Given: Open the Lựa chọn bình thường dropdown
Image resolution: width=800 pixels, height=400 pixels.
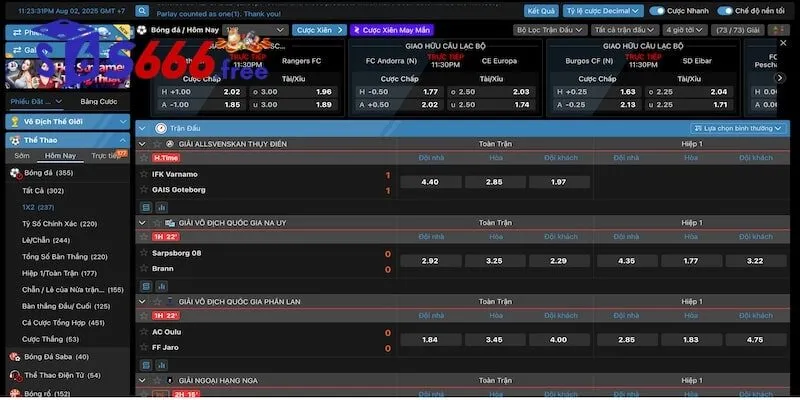Looking at the screenshot, I should pos(737,128).
